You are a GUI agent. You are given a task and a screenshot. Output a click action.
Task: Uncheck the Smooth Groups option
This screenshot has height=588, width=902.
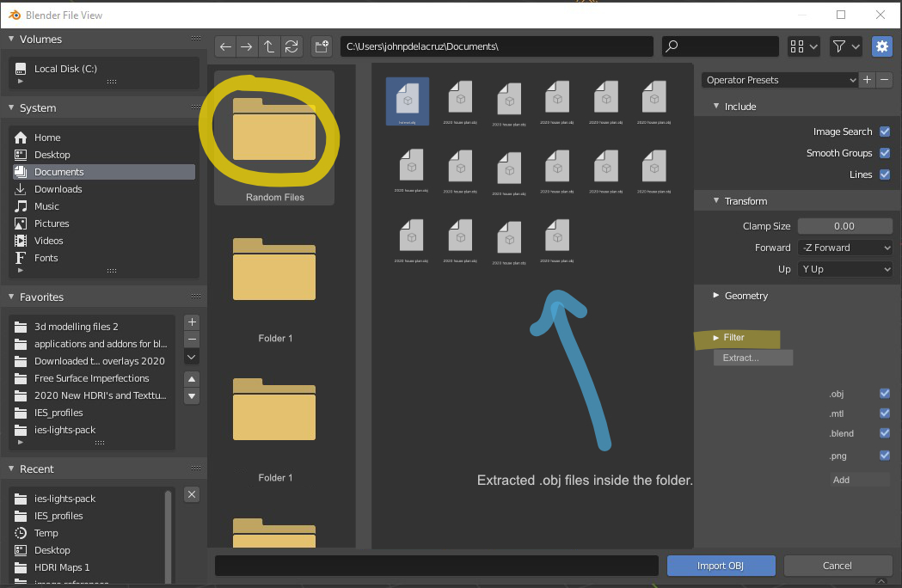pyautogui.click(x=885, y=153)
